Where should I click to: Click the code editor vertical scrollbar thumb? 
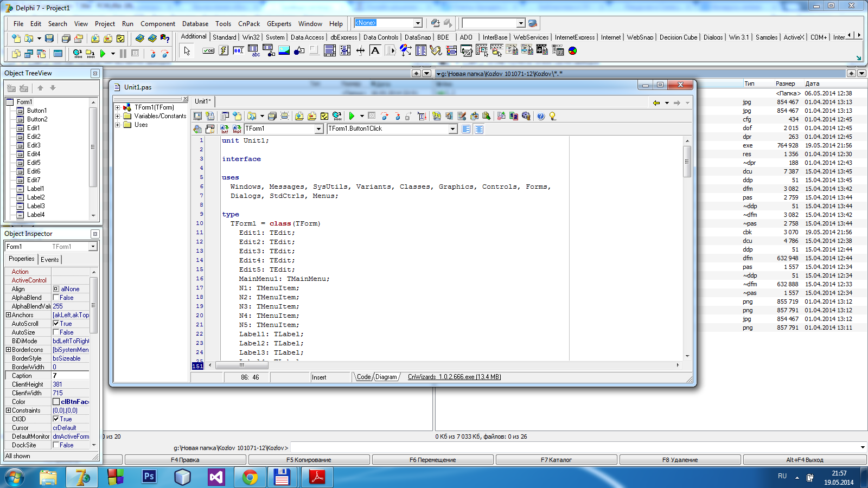[687, 162]
